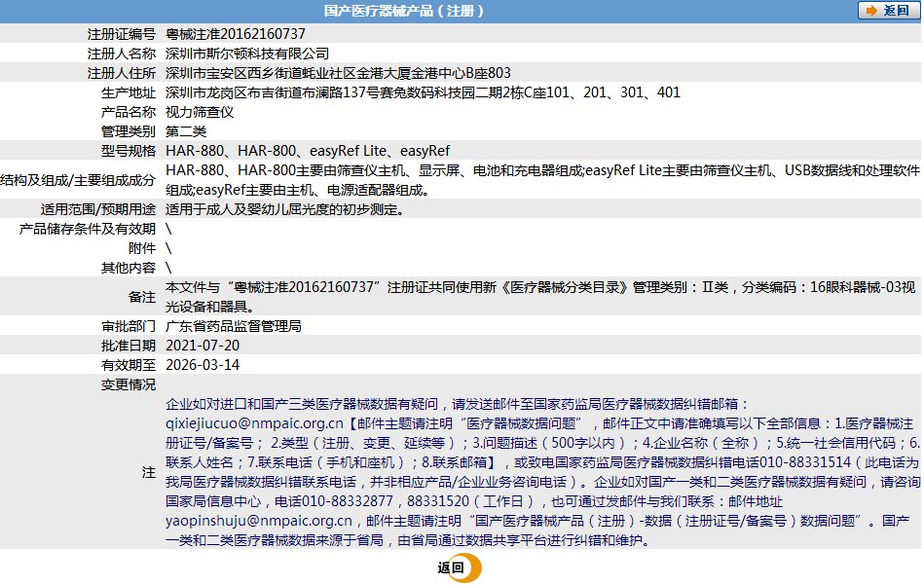Click the 批准日期 label
Image resolution: width=924 pixels, height=585 pixels.
pyautogui.click(x=129, y=346)
